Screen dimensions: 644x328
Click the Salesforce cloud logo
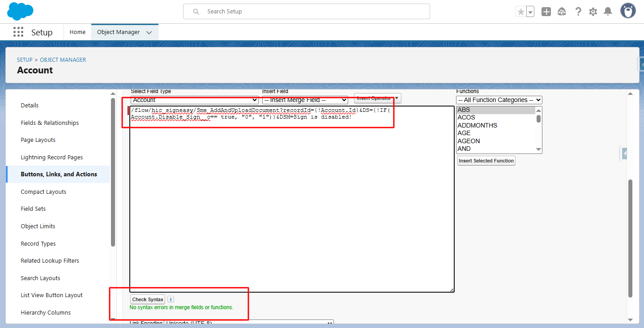[20, 11]
